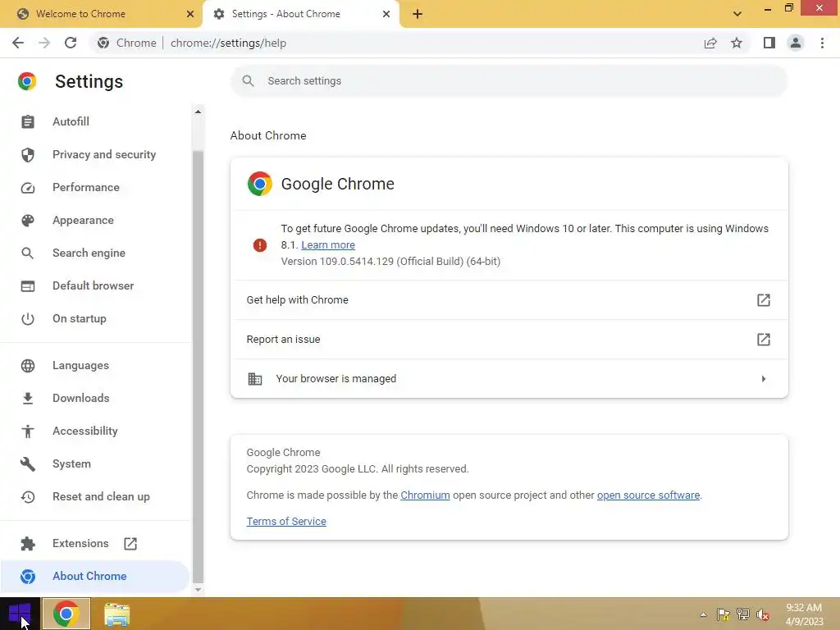Open the open source software link
This screenshot has width=840, height=630.
(x=648, y=495)
